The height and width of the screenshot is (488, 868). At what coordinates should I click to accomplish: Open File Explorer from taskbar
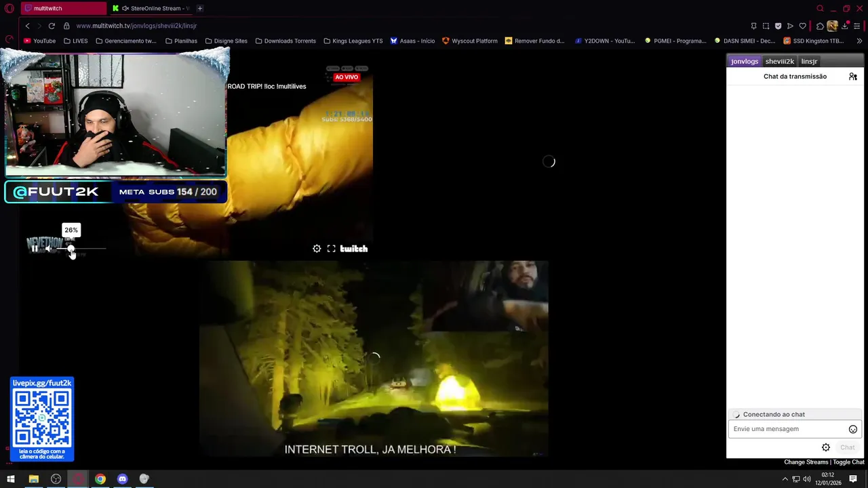tap(33, 479)
